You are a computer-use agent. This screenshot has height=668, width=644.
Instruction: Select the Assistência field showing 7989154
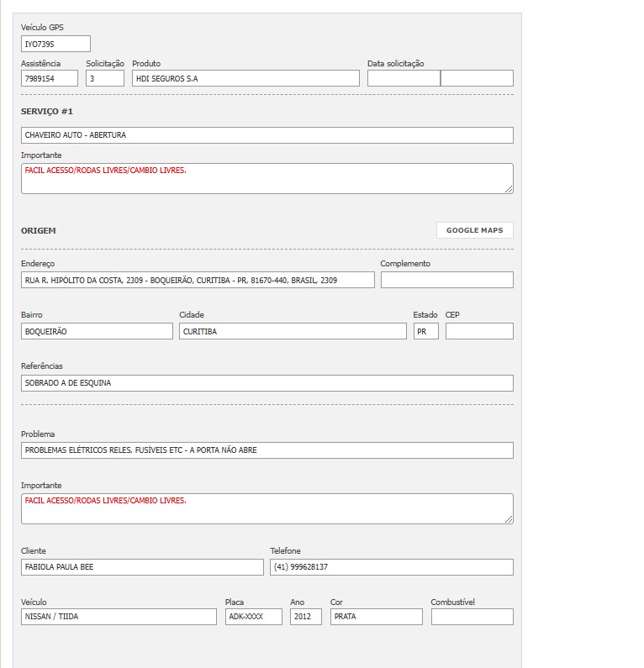click(x=50, y=78)
